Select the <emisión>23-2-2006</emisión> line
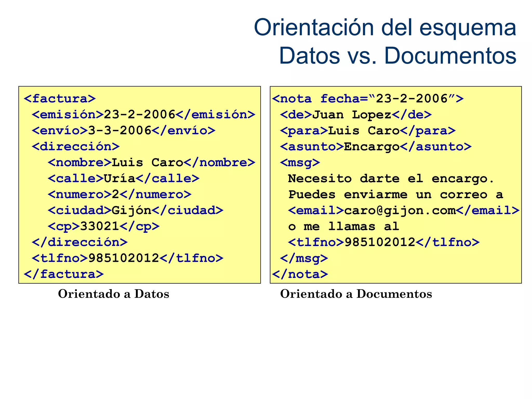The width and height of the screenshot is (532, 399). point(144,115)
